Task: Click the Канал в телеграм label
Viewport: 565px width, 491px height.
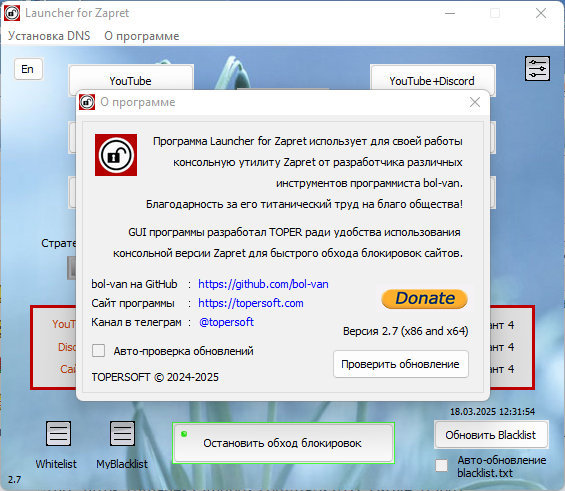Action: pos(136,322)
